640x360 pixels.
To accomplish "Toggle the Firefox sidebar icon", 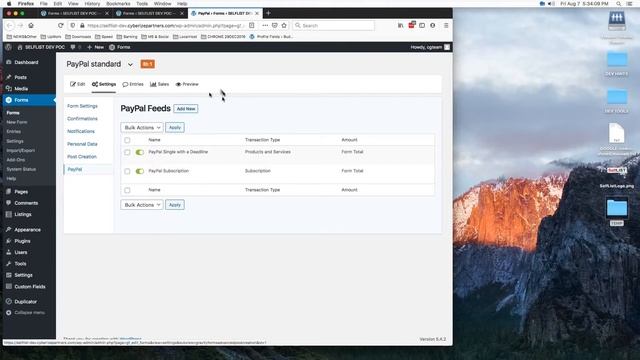I will (422, 25).
